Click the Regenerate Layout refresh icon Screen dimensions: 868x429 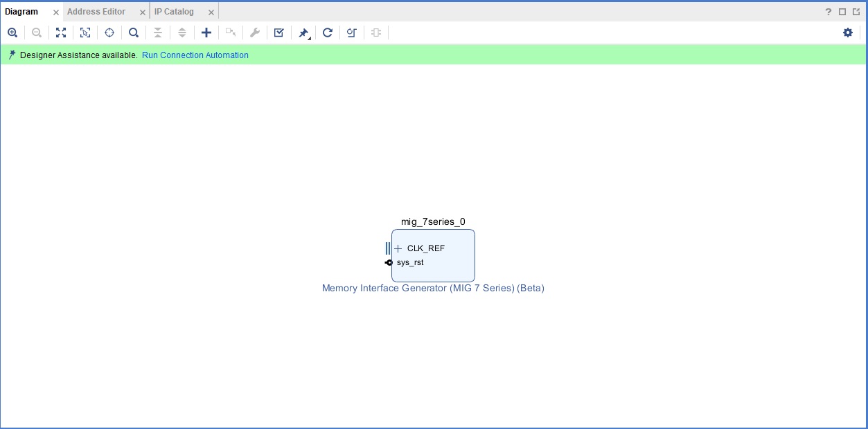[x=328, y=33]
